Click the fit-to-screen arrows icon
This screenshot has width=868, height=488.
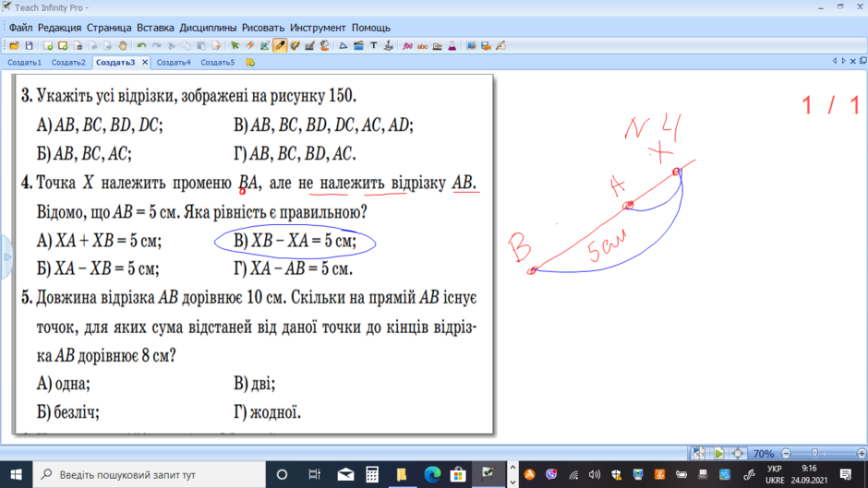(x=738, y=454)
